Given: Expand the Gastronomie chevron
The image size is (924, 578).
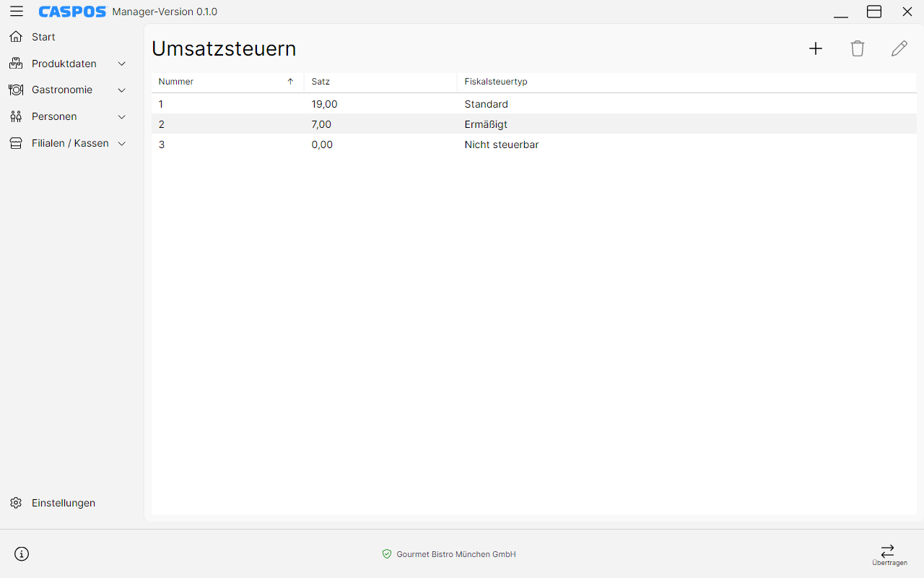Looking at the screenshot, I should (122, 90).
